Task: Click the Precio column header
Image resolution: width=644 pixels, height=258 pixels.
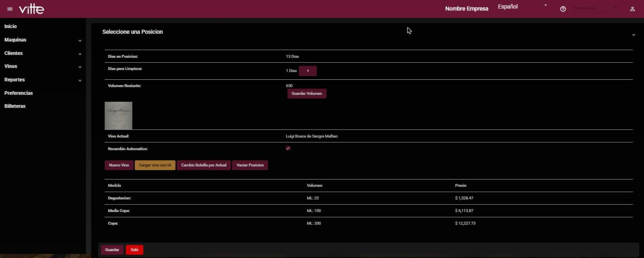Action: 461,185
